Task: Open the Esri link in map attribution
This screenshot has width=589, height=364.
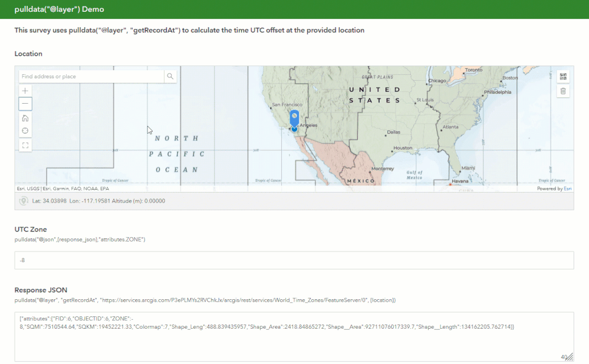Action: (568, 188)
